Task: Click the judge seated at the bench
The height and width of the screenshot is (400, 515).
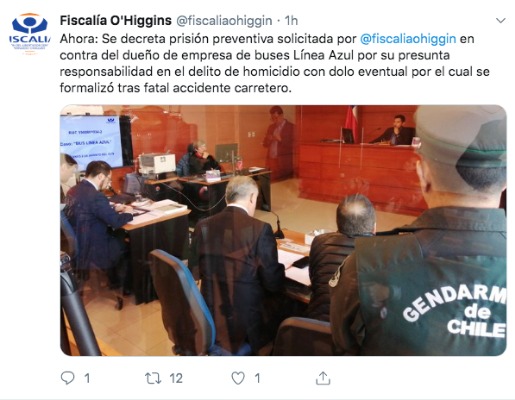Action: point(395,131)
